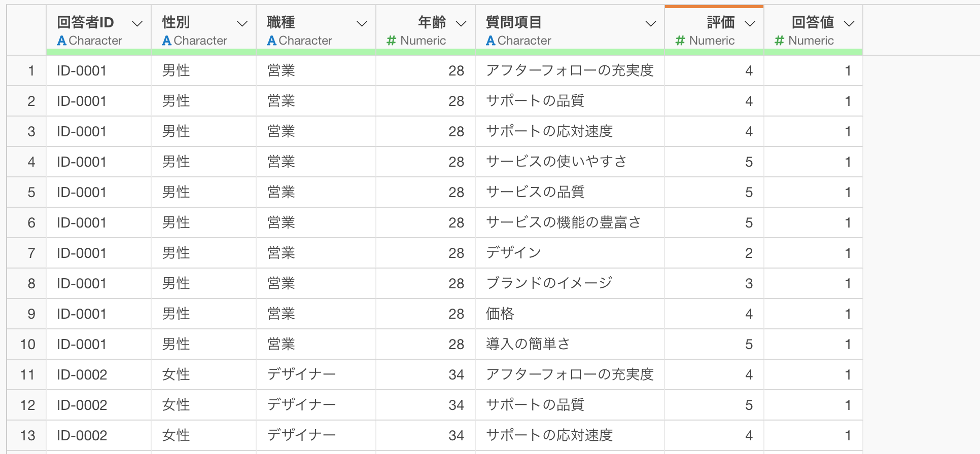Image resolution: width=980 pixels, height=454 pixels.
Task: Click the cell containing デザイン in 質問項目
Action: pyautogui.click(x=513, y=253)
